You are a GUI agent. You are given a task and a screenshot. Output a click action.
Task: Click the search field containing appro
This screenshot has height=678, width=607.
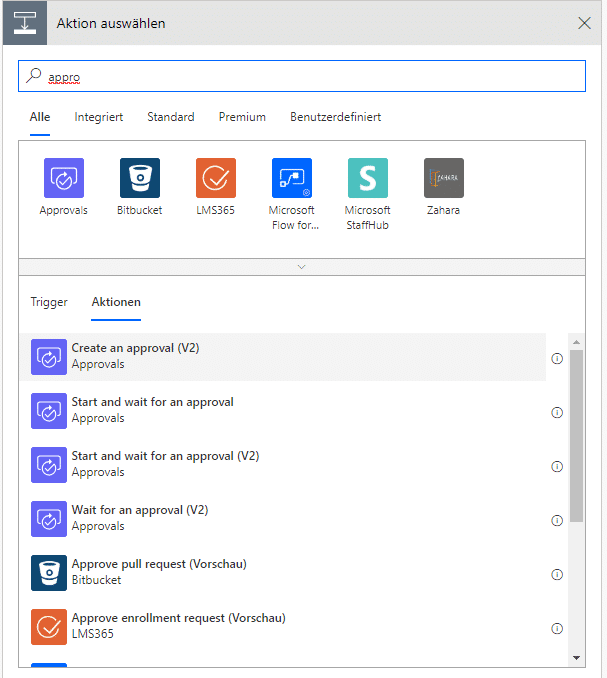pos(302,76)
